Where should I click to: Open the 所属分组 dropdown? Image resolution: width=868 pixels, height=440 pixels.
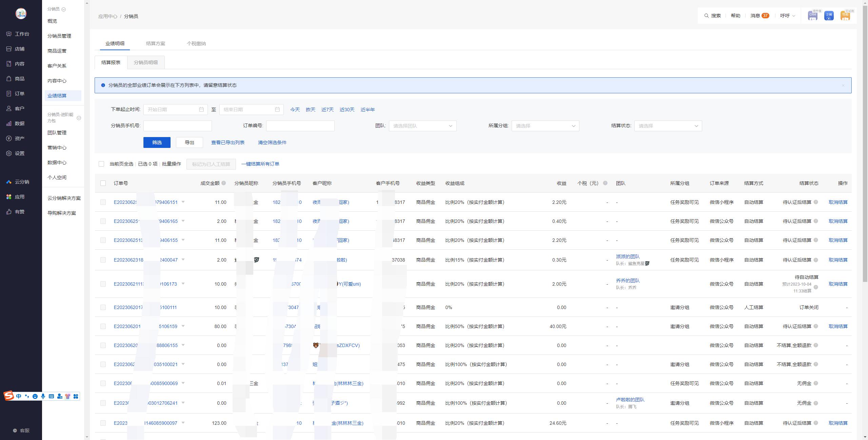(x=546, y=126)
